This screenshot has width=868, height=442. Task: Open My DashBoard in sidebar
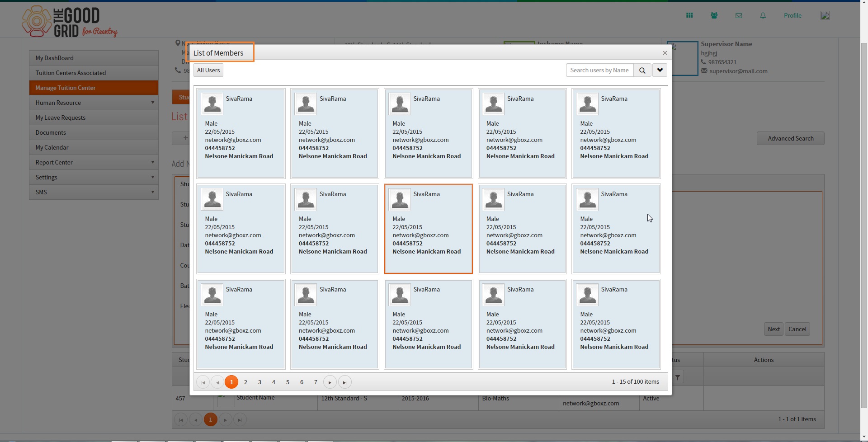pos(94,58)
